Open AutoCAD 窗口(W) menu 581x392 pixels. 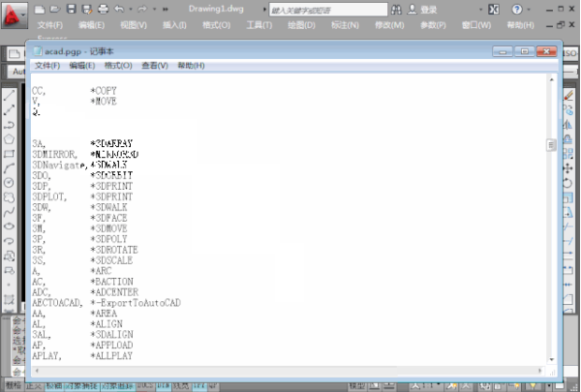(476, 25)
